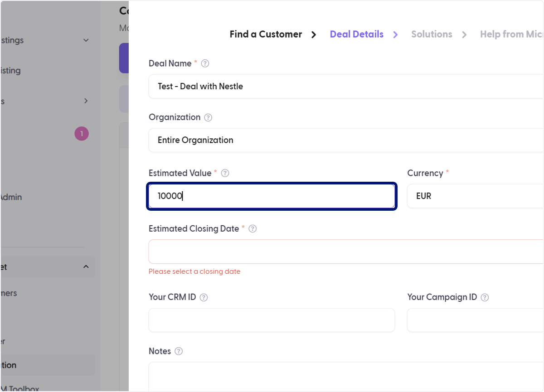Open the Your CRM ID help icon
The image size is (544, 392).
pyautogui.click(x=204, y=297)
